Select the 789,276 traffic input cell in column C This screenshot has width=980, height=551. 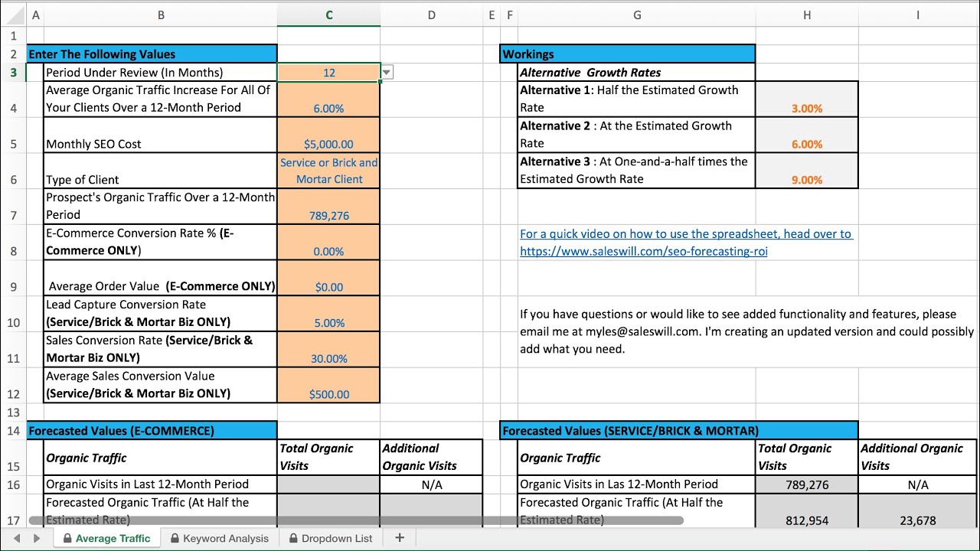coord(329,207)
